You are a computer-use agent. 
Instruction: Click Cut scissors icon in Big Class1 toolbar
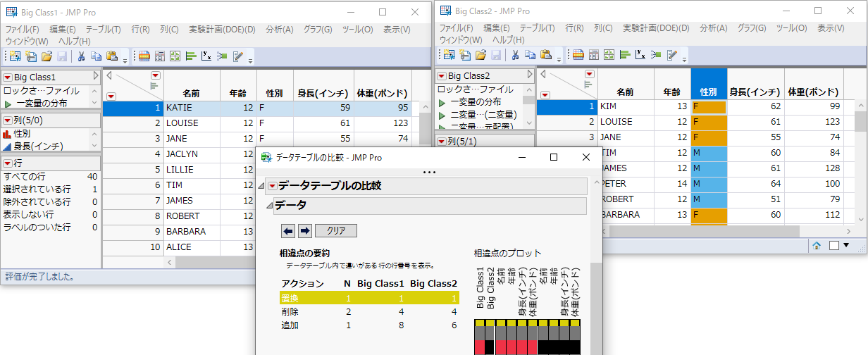coord(81,56)
